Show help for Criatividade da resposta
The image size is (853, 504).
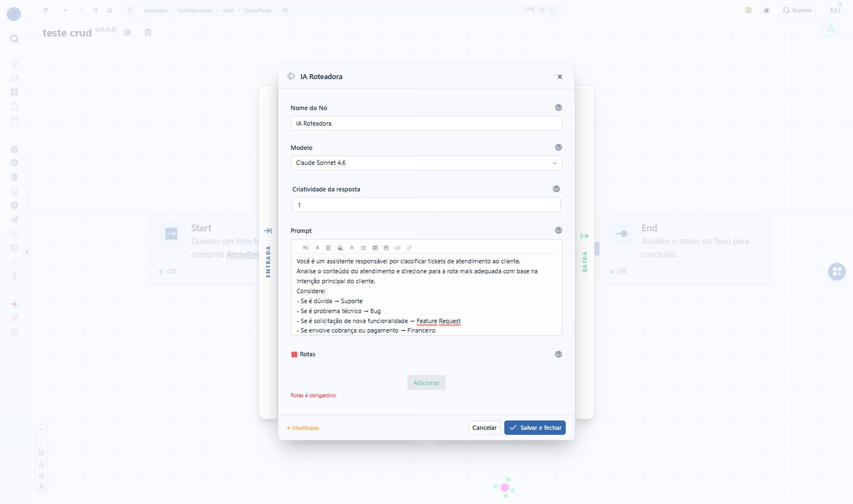[x=556, y=189]
